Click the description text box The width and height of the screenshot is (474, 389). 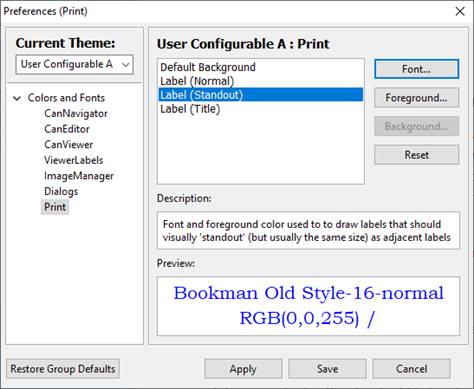(308, 231)
